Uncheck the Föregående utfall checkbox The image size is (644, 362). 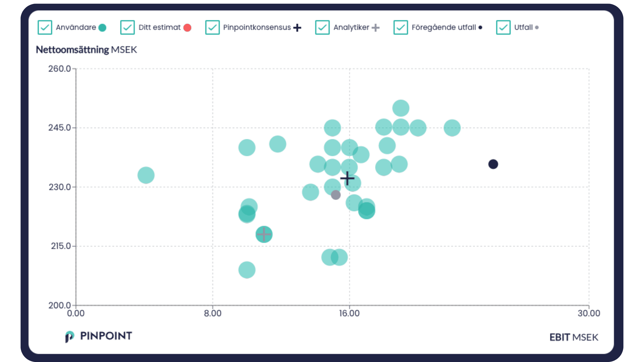click(400, 27)
